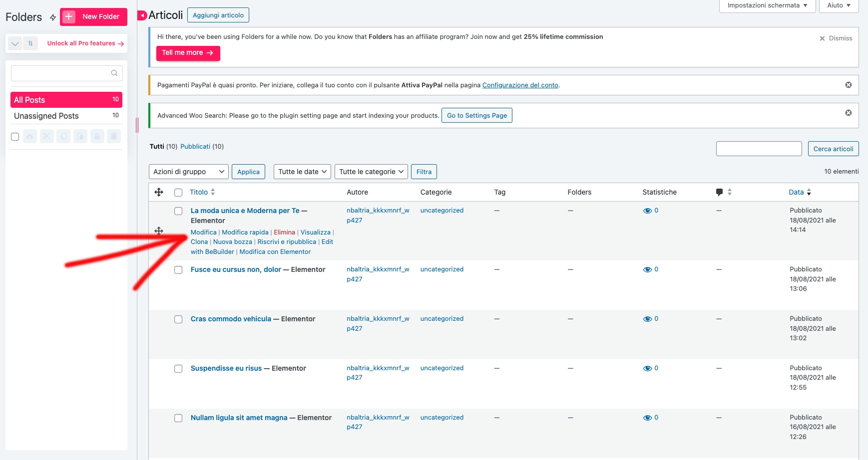Click the folder sort order icon
Image resolution: width=868 pixels, height=460 pixels.
(x=30, y=43)
